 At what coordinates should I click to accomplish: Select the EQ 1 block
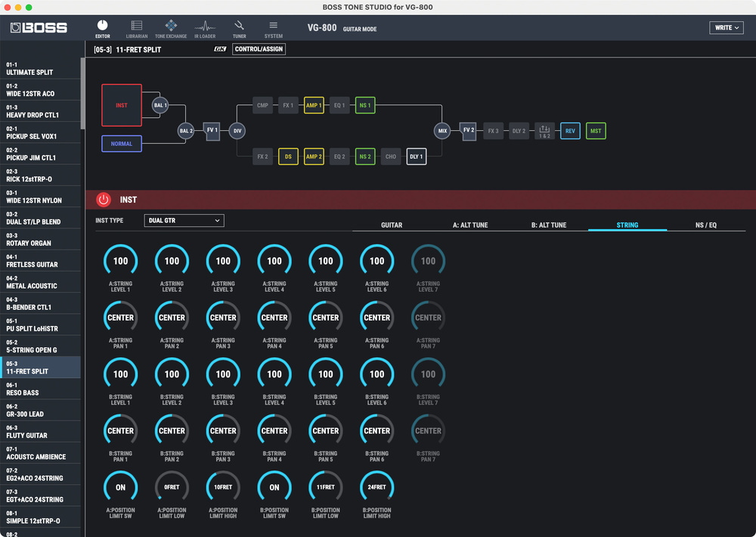click(x=339, y=105)
